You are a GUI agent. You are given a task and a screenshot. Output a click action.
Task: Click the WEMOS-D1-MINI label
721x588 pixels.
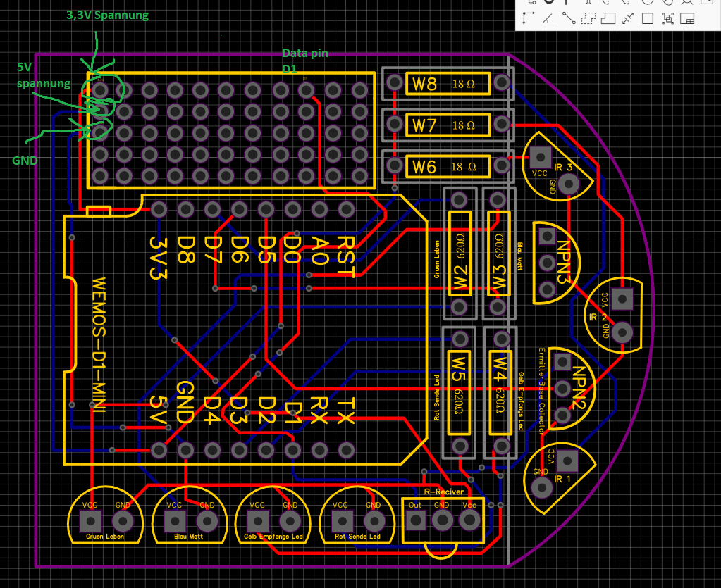99,344
